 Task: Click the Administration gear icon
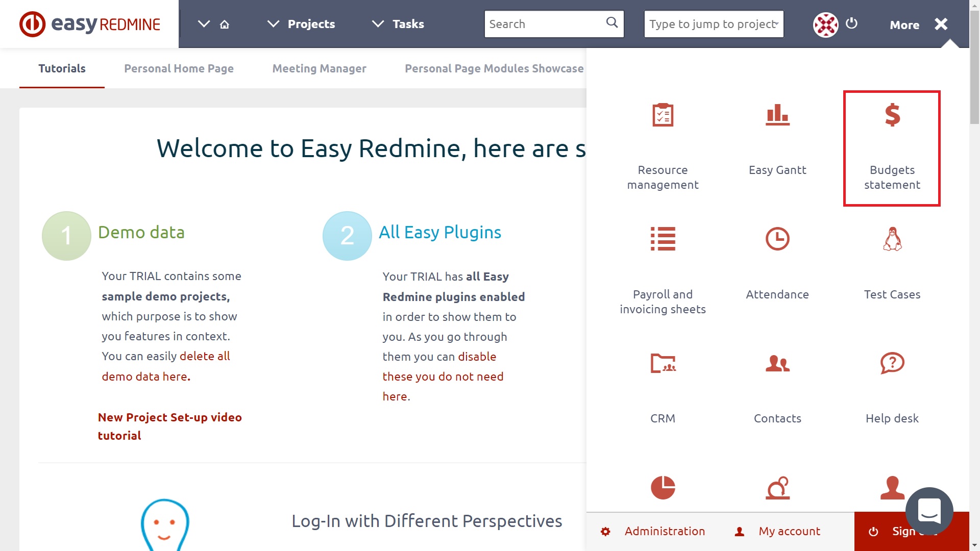tap(605, 532)
